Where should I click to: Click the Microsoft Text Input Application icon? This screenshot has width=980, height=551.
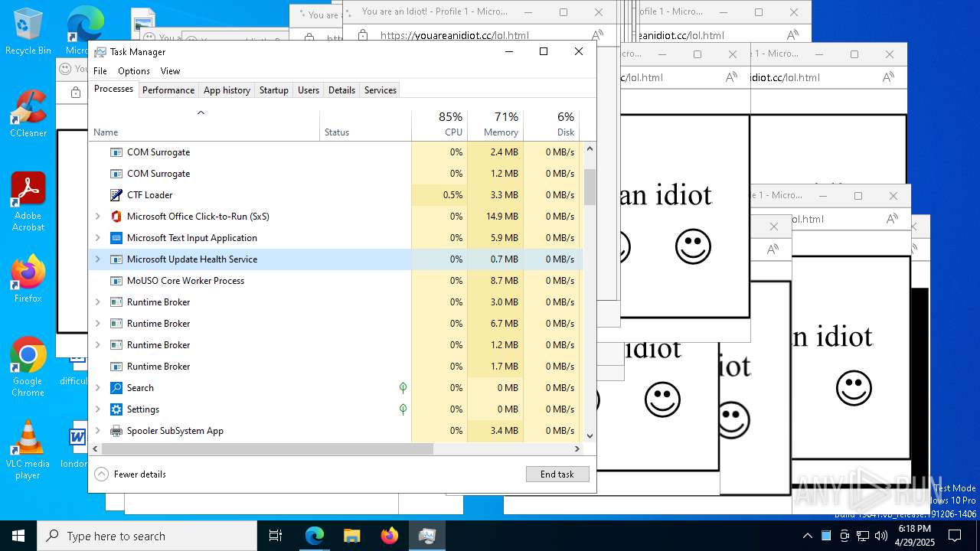tap(116, 238)
